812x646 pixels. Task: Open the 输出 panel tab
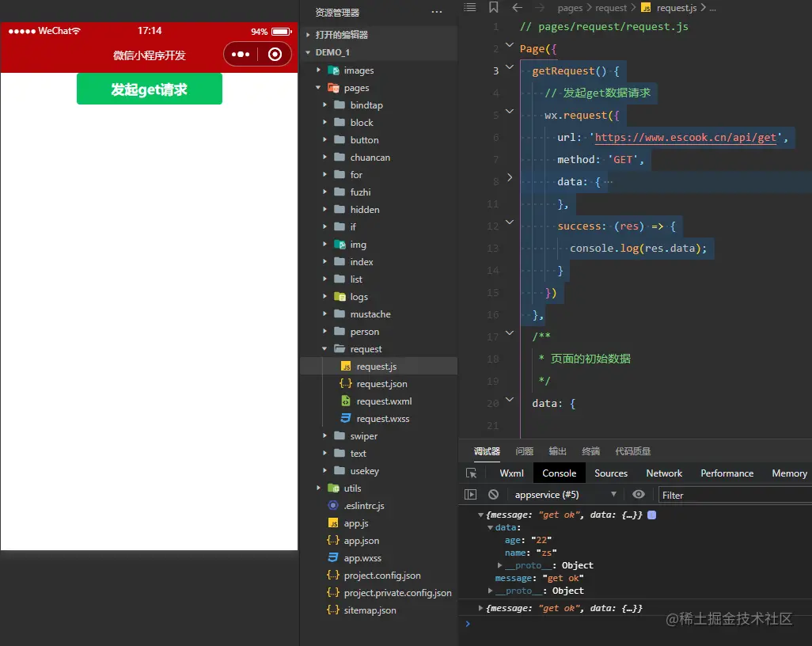(557, 451)
